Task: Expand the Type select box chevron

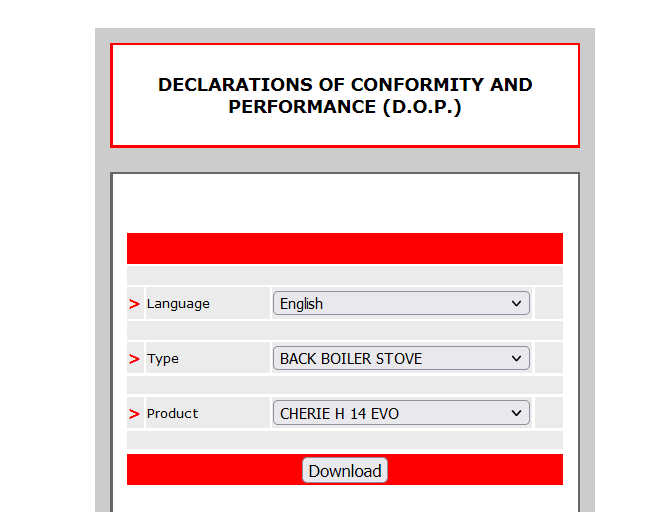Action: click(516, 359)
